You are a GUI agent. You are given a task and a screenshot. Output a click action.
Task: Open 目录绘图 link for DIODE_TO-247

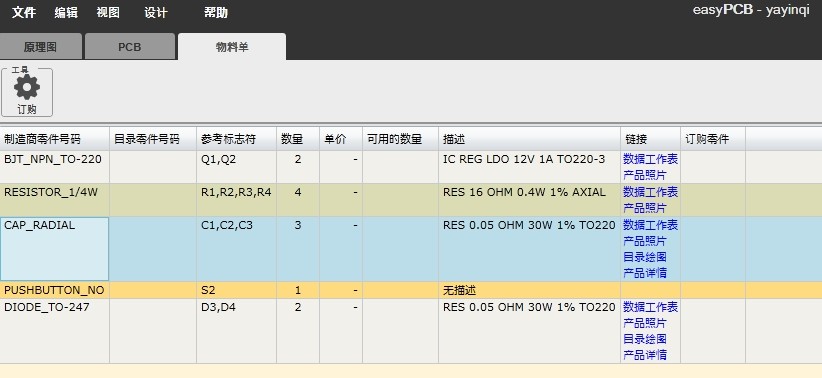tap(644, 339)
